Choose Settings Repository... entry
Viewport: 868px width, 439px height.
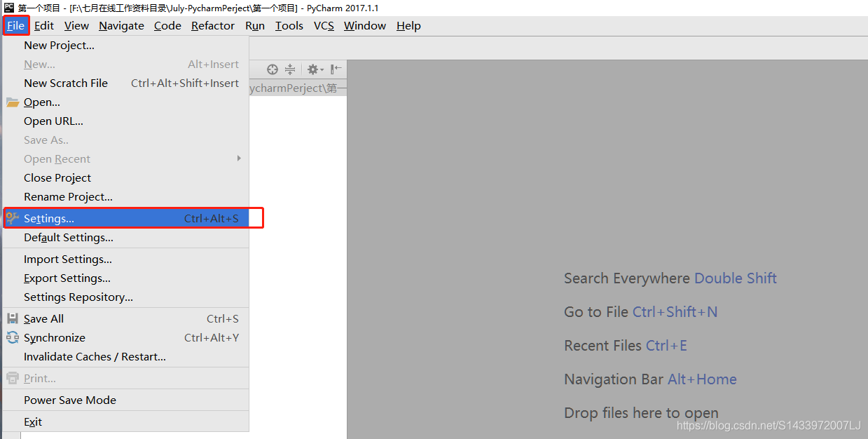(x=126, y=297)
